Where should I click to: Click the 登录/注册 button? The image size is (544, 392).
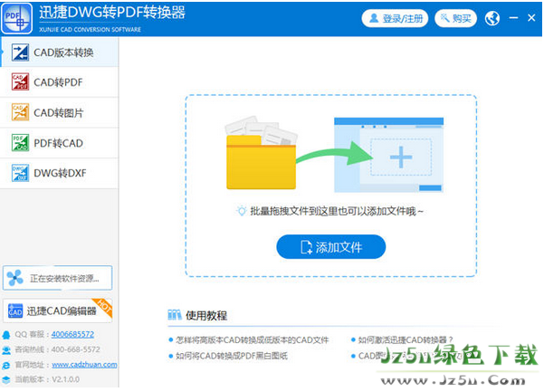pos(395,18)
